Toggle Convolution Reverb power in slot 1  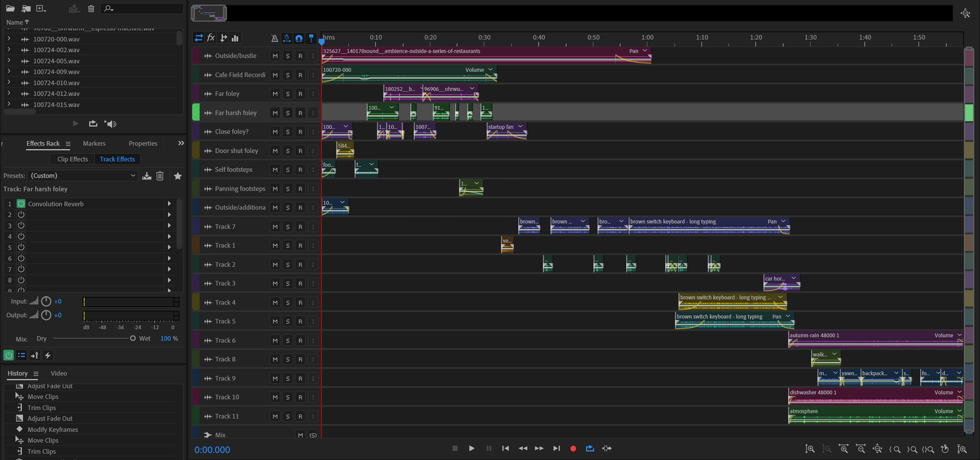21,204
